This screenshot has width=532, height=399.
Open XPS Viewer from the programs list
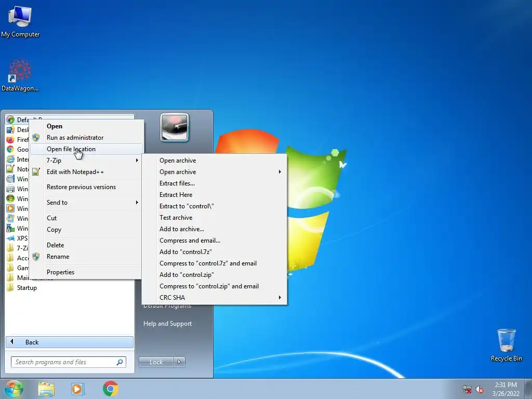coord(17,238)
